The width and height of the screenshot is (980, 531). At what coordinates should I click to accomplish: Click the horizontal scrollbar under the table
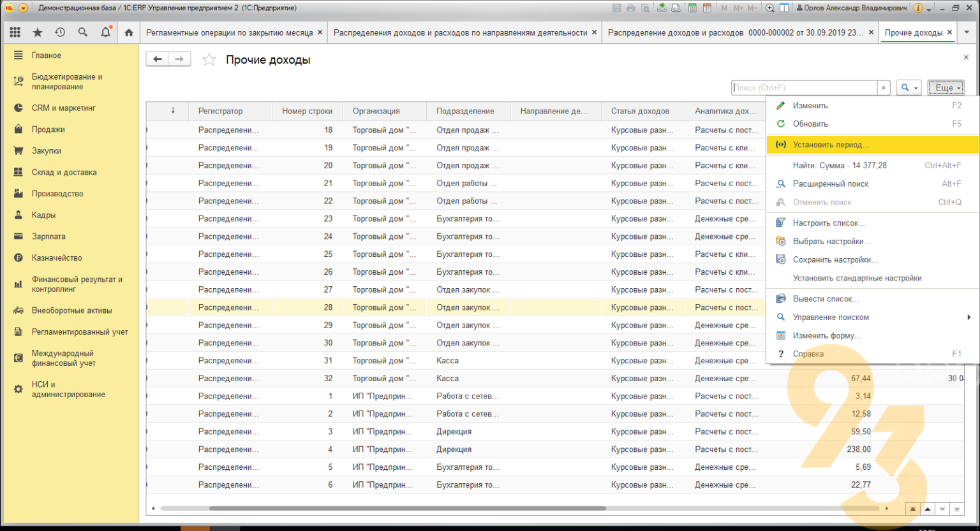pos(407,509)
